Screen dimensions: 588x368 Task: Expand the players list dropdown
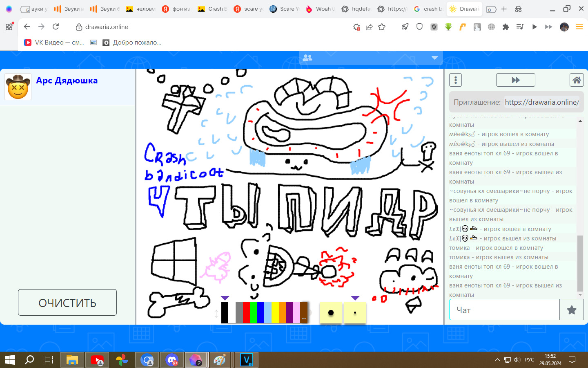[x=434, y=58]
